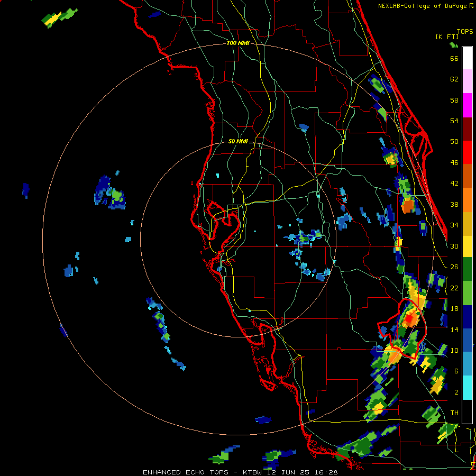Click the '14' scale value
This screenshot has width=476, height=476.
454,329
